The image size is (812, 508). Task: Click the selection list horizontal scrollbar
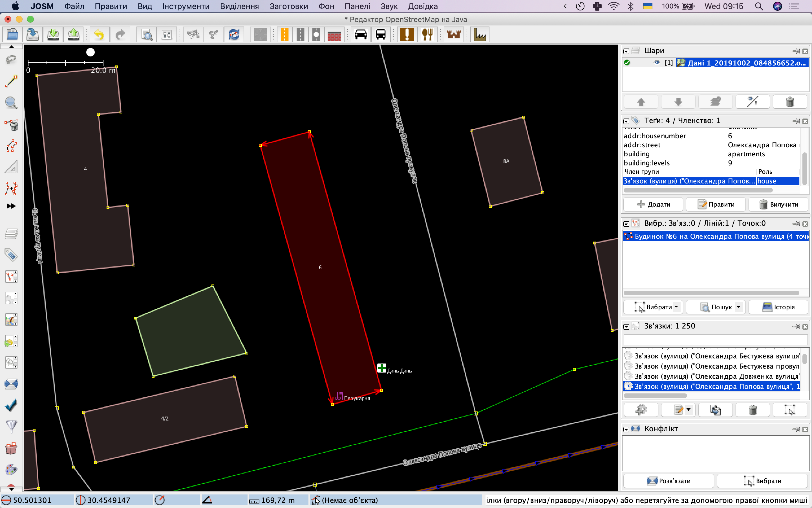(x=711, y=293)
